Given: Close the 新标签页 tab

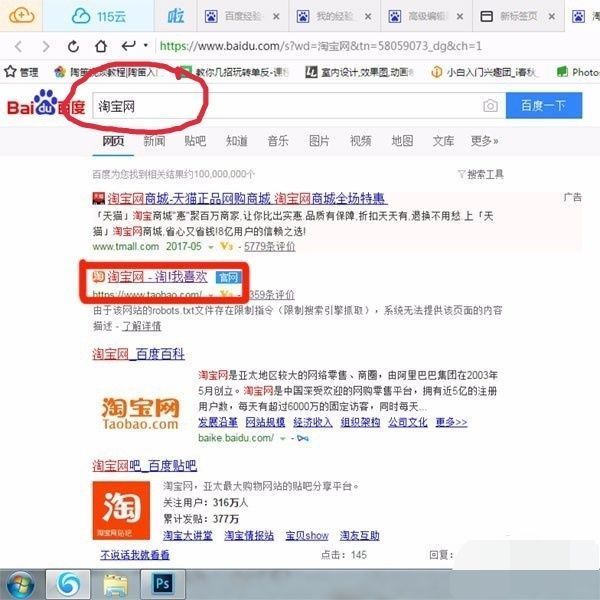Looking at the screenshot, I should (x=551, y=17).
